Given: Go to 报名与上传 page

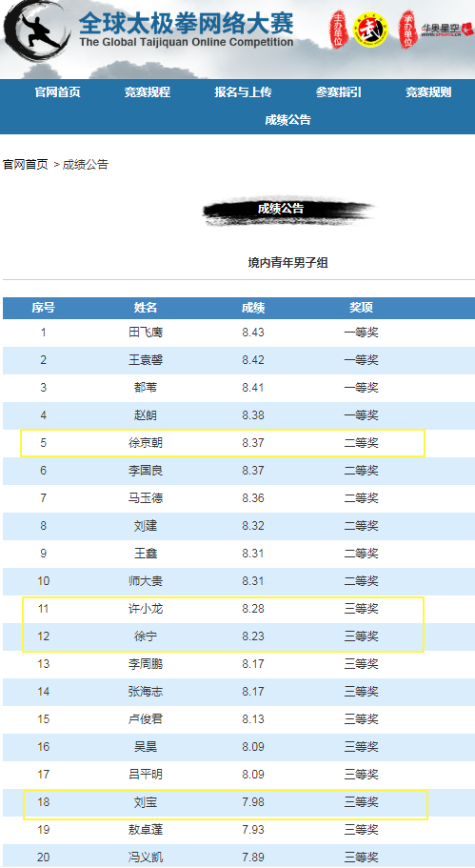Looking at the screenshot, I should (244, 92).
